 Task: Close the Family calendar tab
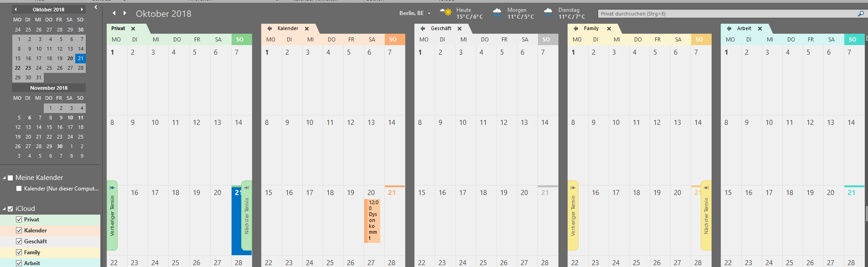(609, 29)
